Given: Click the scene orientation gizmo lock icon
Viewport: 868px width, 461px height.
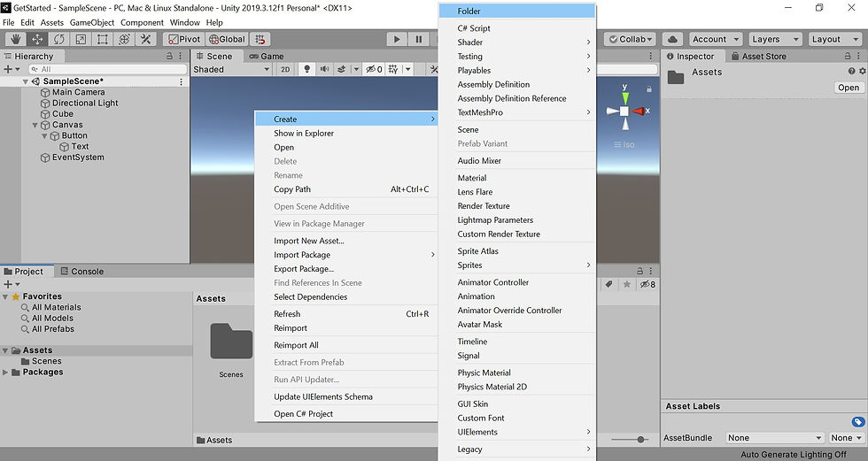Looking at the screenshot, I should coord(648,89).
